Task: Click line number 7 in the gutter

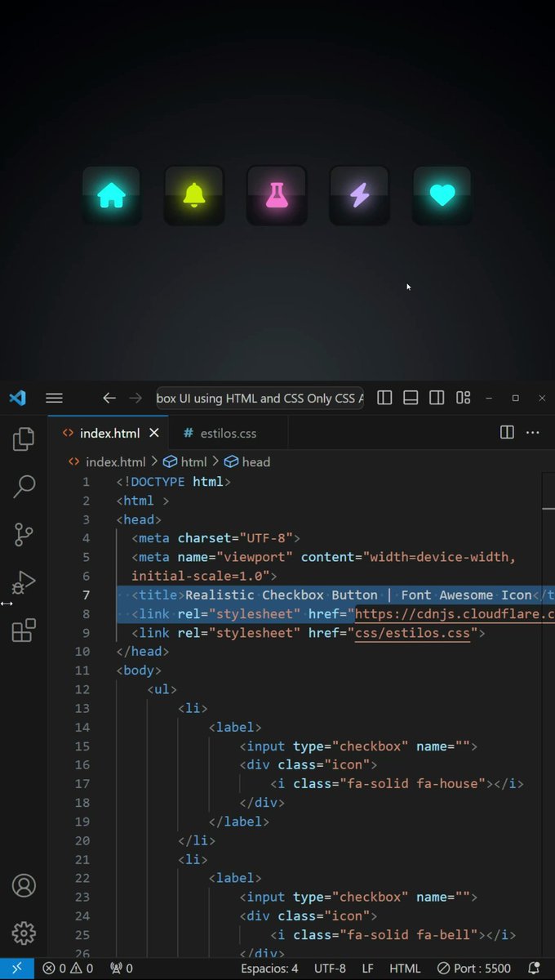Action: [x=87, y=595]
